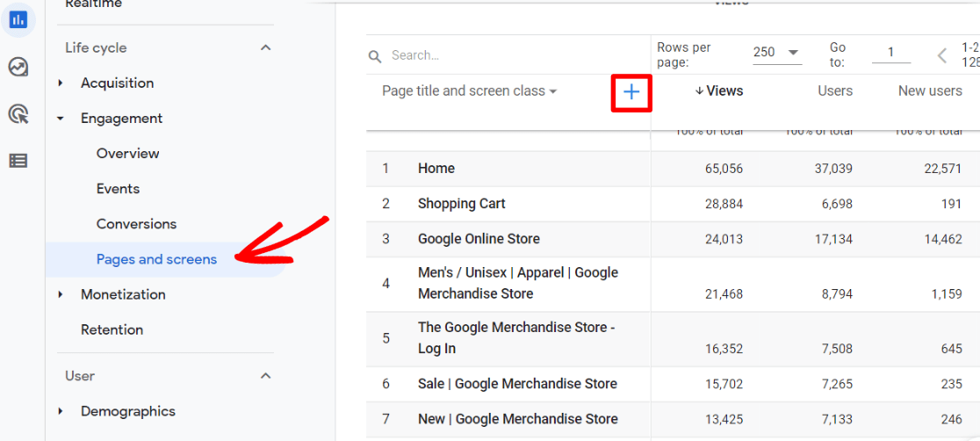Viewport: 980px width, 441px height.
Task: Select Pages and screens report
Action: 156,259
